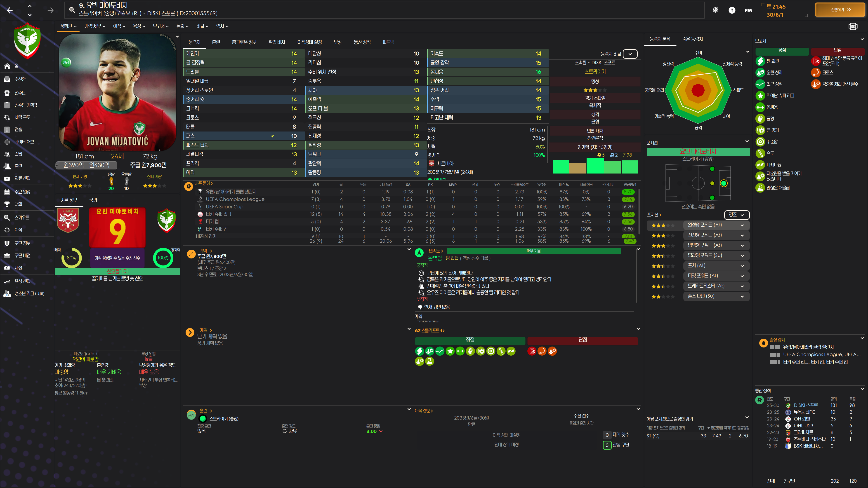Select the 능력치 분석 radar view
The height and width of the screenshot is (488, 868).
(660, 39)
